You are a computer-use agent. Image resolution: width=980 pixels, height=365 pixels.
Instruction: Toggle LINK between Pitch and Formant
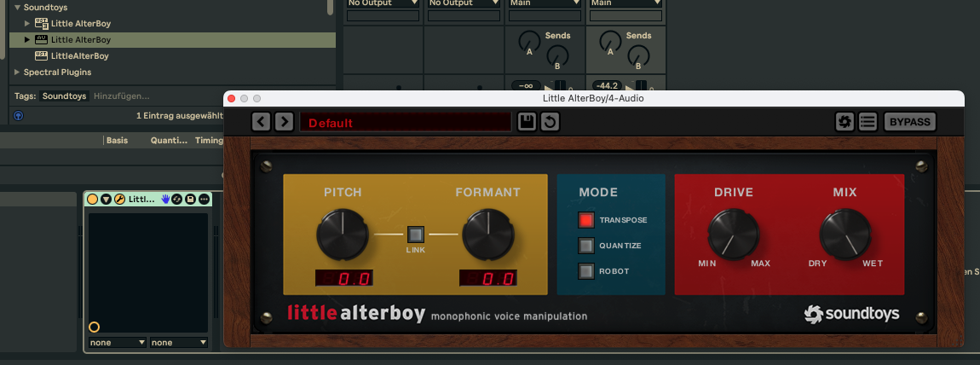416,235
